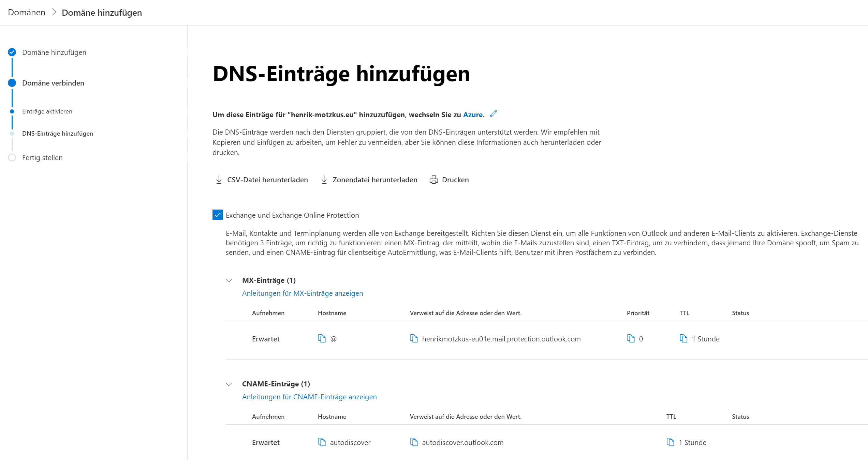Click the CNAME table Status column header
The width and height of the screenshot is (868, 460).
[740, 416]
